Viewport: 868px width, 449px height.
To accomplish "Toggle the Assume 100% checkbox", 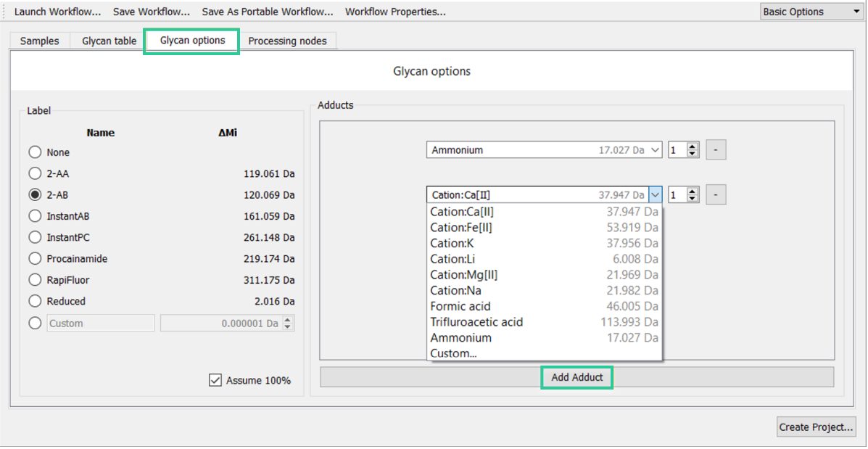I will [x=215, y=380].
